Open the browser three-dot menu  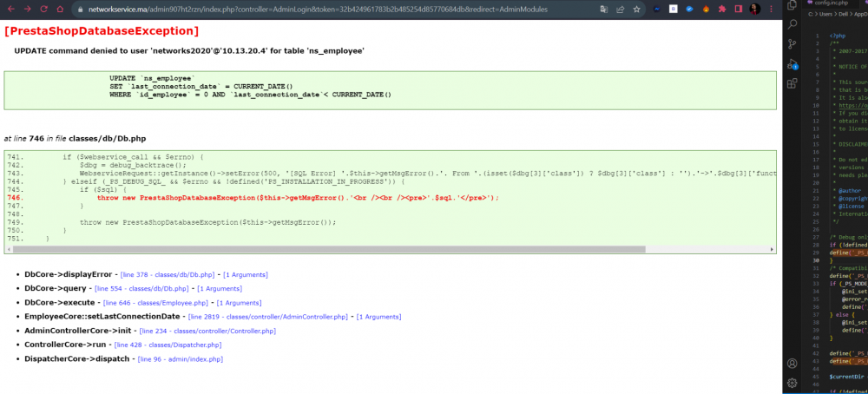click(x=771, y=10)
